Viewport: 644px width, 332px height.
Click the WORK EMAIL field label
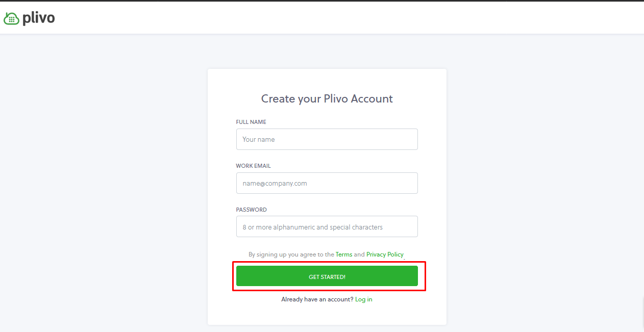[x=253, y=166]
